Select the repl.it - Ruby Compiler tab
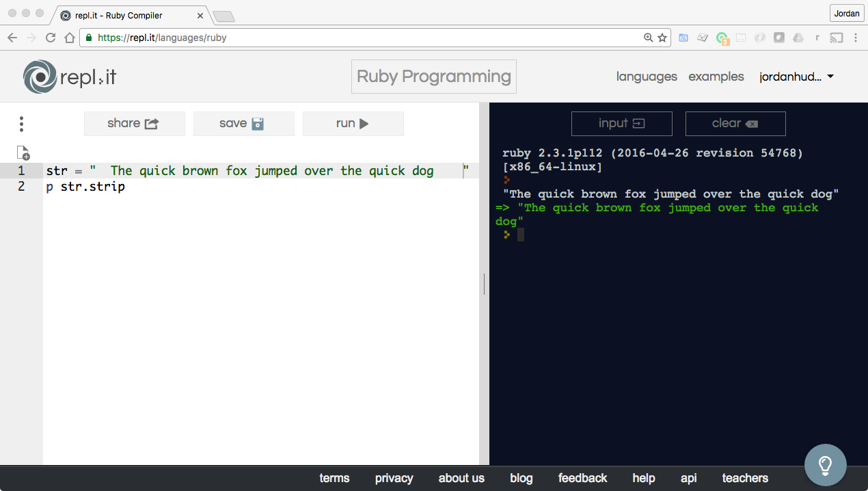The image size is (868, 491). coord(128,15)
